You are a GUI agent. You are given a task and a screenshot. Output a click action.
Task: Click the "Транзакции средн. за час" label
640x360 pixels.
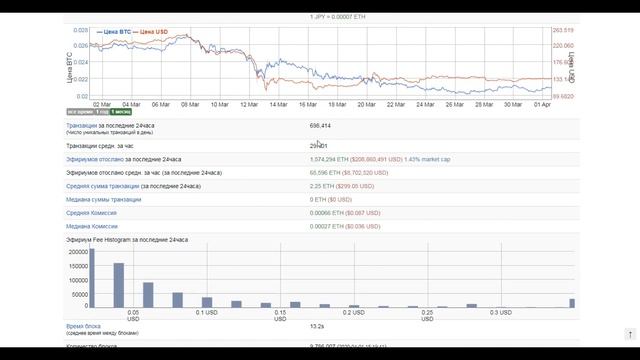100,146
